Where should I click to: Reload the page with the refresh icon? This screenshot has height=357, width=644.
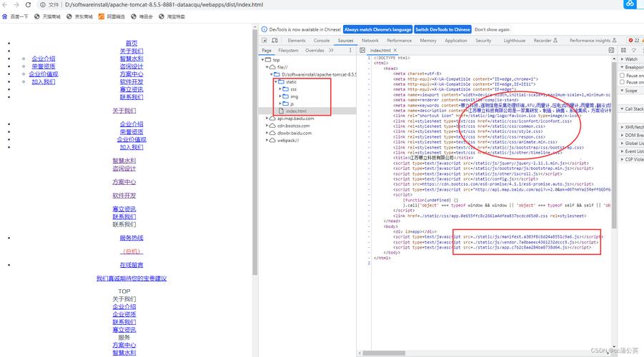click(x=28, y=4)
